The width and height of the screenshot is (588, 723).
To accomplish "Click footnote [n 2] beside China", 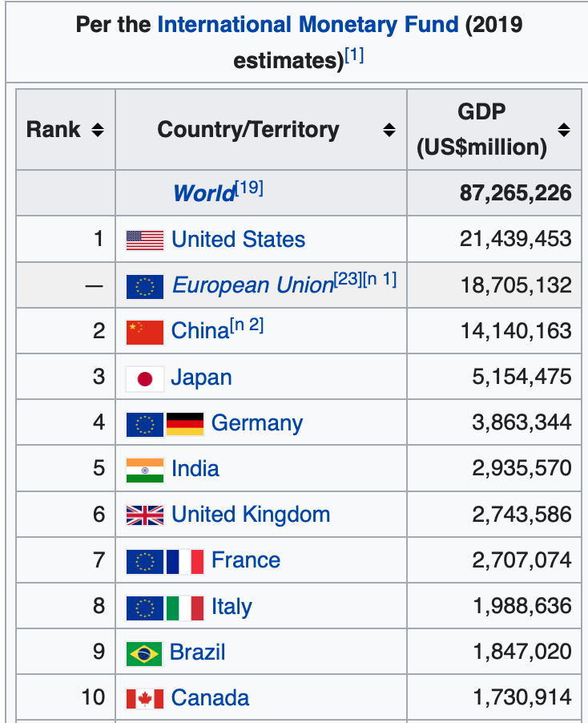I will 247,325.
